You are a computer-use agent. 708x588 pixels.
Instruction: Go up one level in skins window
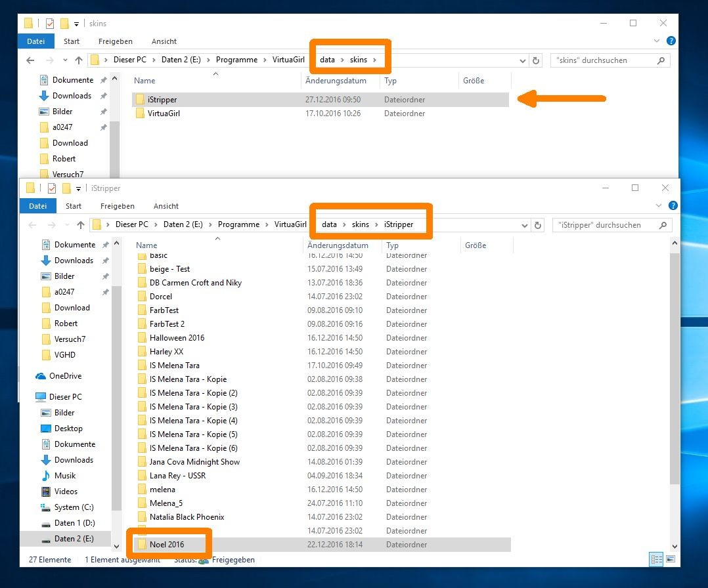[79, 60]
